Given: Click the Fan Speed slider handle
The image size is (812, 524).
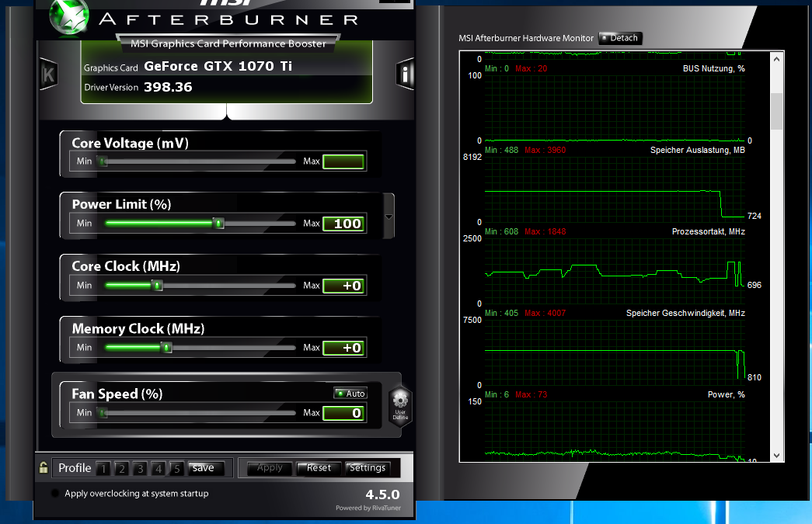Looking at the screenshot, I should (x=103, y=413).
